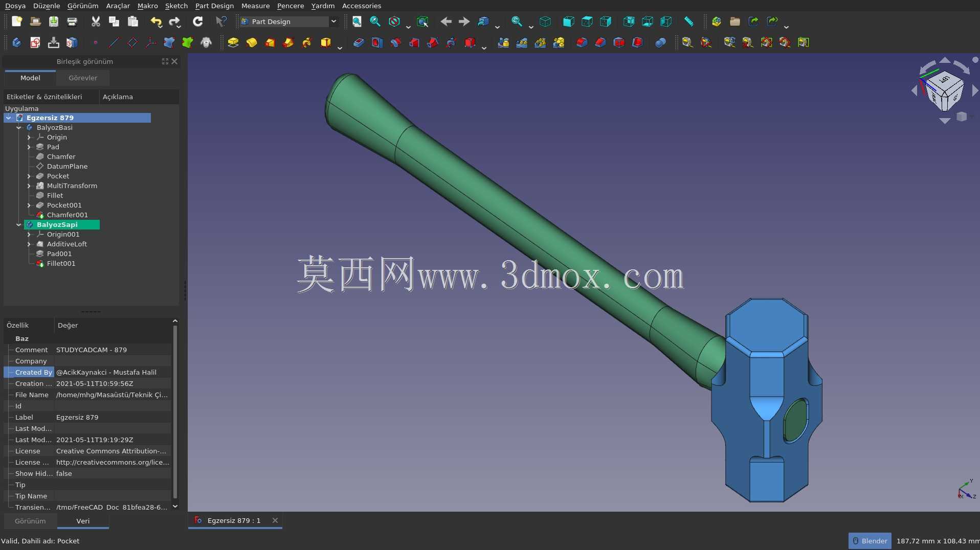Click the Refresh recompute icon
The width and height of the screenshot is (980, 550).
pyautogui.click(x=198, y=21)
